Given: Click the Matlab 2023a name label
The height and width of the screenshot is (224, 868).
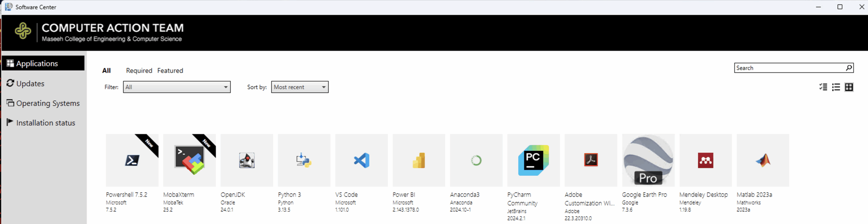Looking at the screenshot, I should [754, 195].
